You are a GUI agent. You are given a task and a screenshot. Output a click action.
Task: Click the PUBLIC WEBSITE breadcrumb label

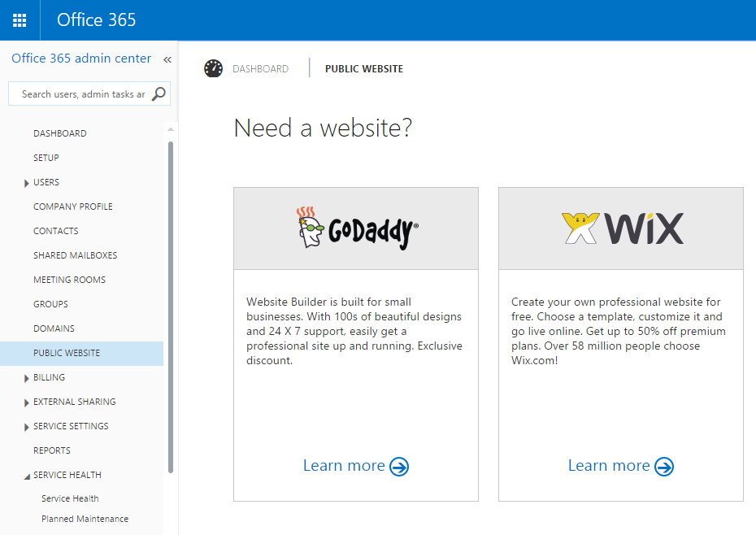364,69
